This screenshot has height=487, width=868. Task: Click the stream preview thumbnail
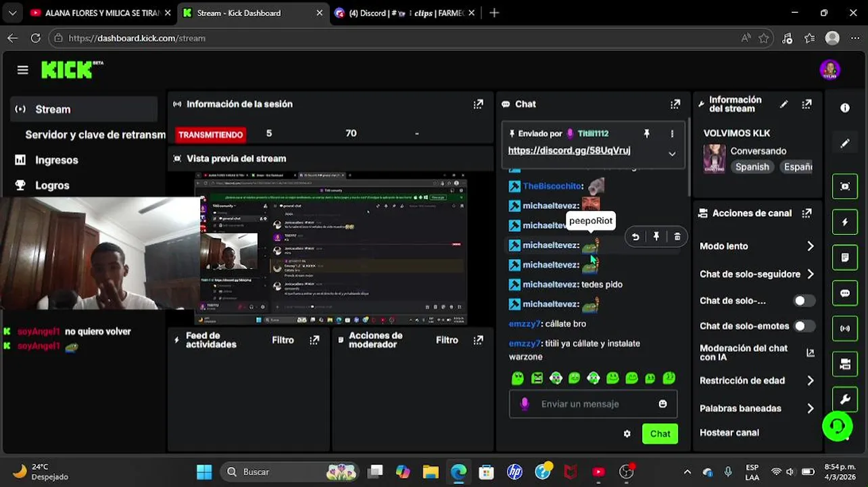(x=331, y=248)
